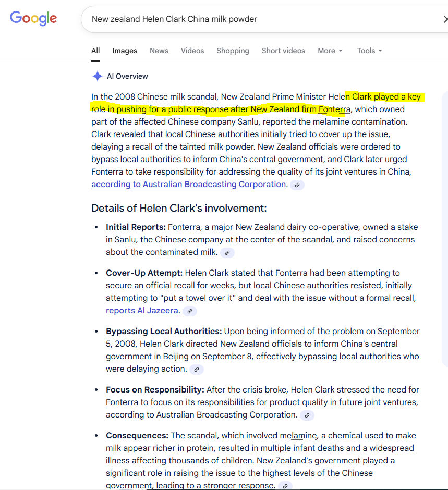Image resolution: width=448 pixels, height=490 pixels.
Task: Open source link icon after Initial Reports bullet
Action: (x=227, y=253)
